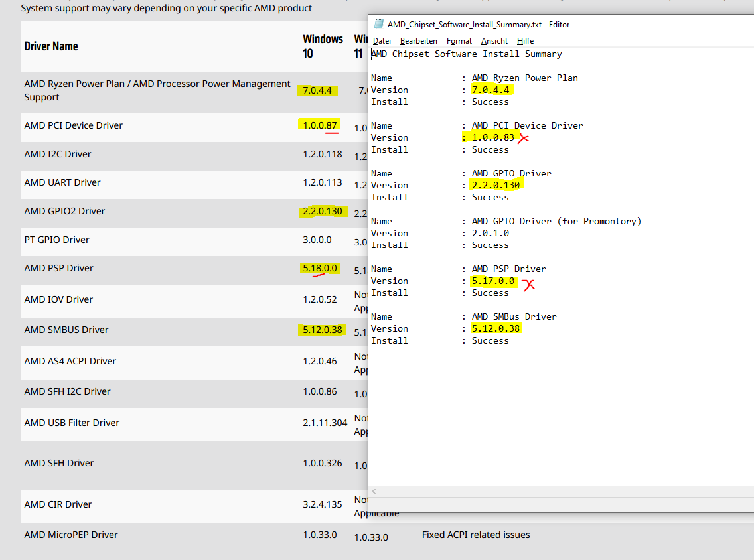Image resolution: width=754 pixels, height=560 pixels.
Task: Click 'AMD IOV Driver' table row
Action: tap(58, 299)
